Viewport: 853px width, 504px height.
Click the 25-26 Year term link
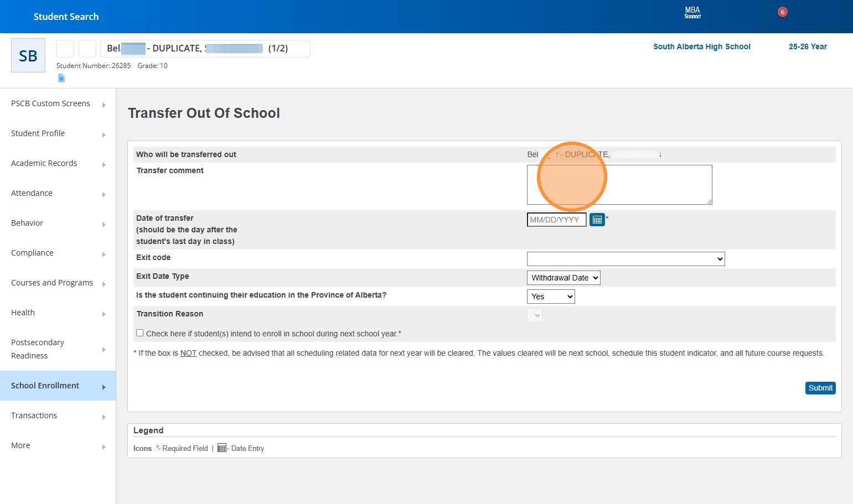[808, 46]
